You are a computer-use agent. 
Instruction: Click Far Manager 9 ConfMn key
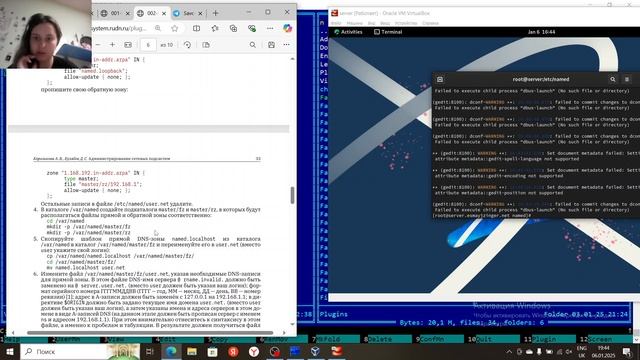pos(440,339)
